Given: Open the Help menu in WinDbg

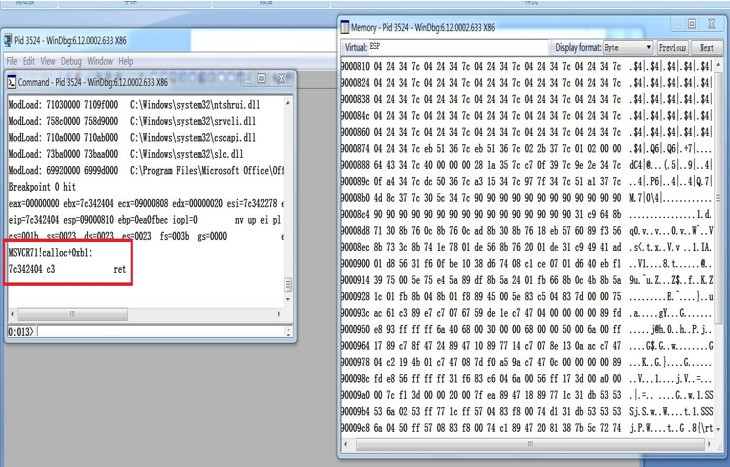Looking at the screenshot, I should [x=126, y=61].
